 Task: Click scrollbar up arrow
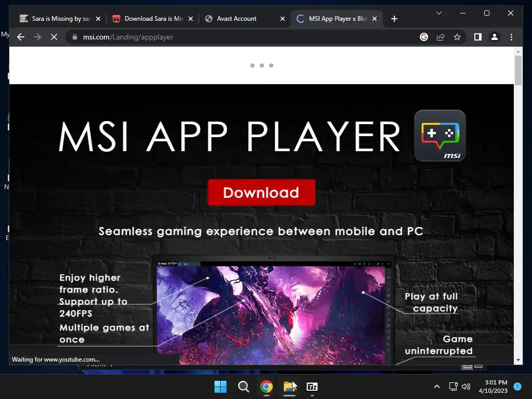coord(518,51)
